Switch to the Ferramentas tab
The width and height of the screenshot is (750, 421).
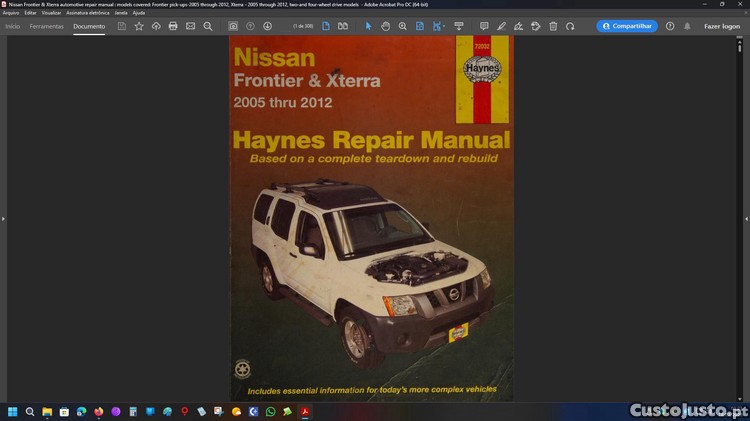46,26
